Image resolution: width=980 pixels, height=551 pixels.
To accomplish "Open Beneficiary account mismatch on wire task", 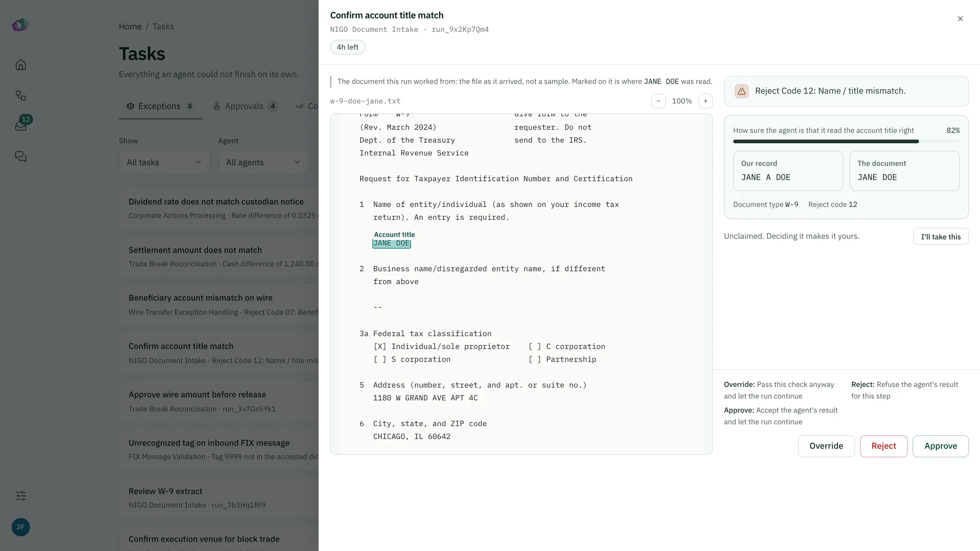I will (x=219, y=305).
